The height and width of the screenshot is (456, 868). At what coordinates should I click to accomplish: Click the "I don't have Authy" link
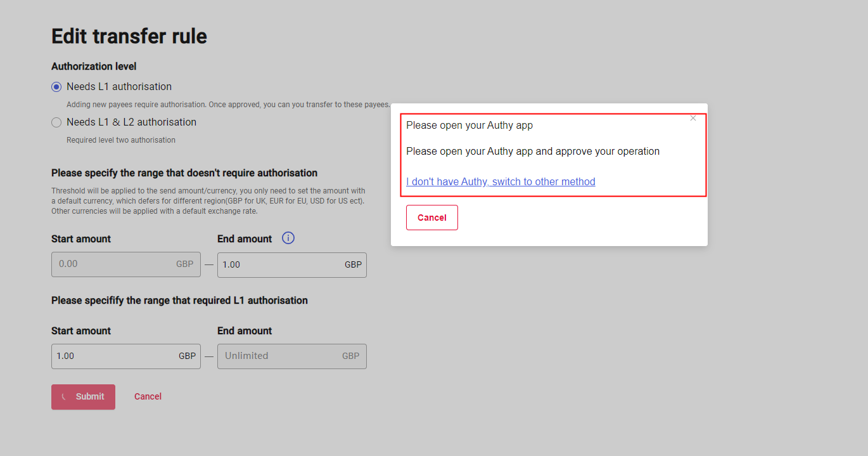coord(501,181)
